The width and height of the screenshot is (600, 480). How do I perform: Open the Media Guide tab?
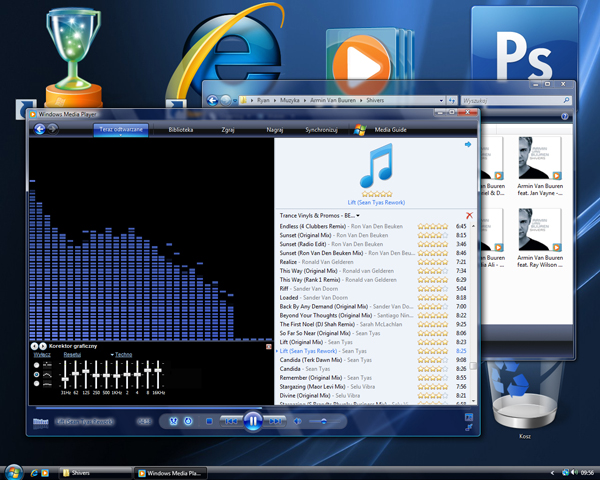coord(390,130)
